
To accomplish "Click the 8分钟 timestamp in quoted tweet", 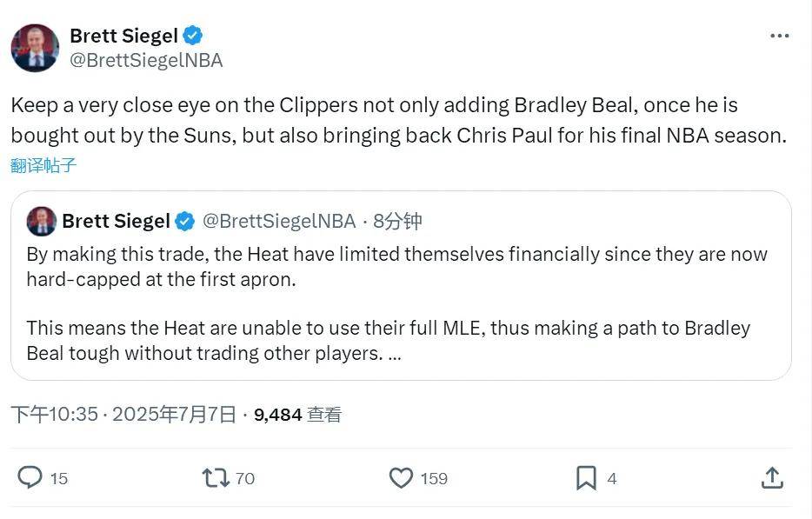I will click(x=397, y=222).
